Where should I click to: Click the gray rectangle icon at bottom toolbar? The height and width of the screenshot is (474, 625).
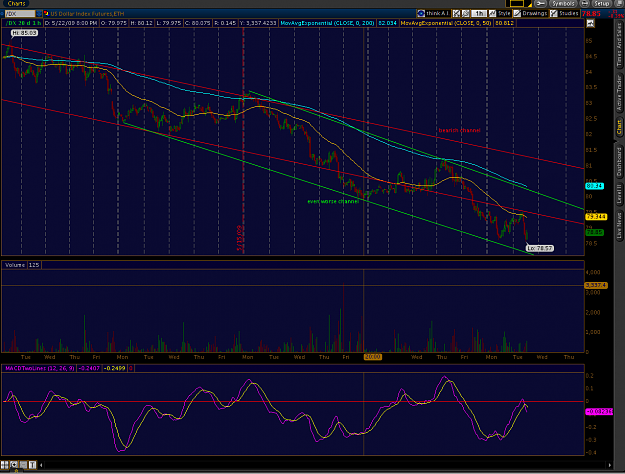(x=23, y=464)
